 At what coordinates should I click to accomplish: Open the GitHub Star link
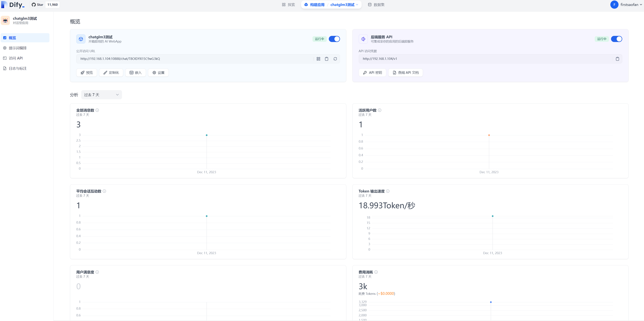(38, 5)
